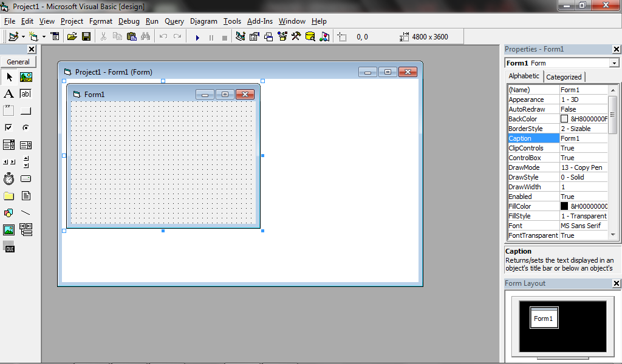Viewport: 622px width, 364px height.
Task: Save the project with the floppy disk icon
Action: point(86,36)
